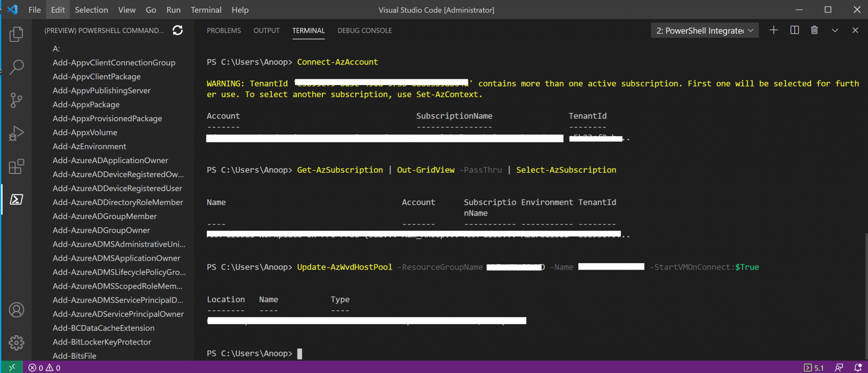This screenshot has width=868, height=373.
Task: Kill the terminal with trash icon
Action: click(x=814, y=30)
